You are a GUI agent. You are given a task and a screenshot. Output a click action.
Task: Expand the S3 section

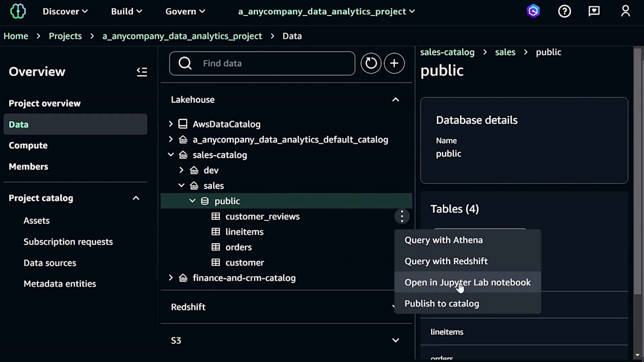[x=396, y=341]
